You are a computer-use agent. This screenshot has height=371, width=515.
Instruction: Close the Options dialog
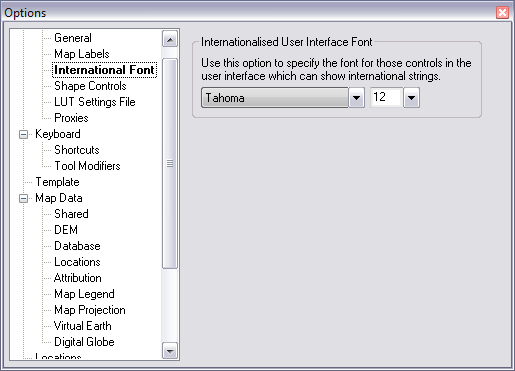coord(502,13)
